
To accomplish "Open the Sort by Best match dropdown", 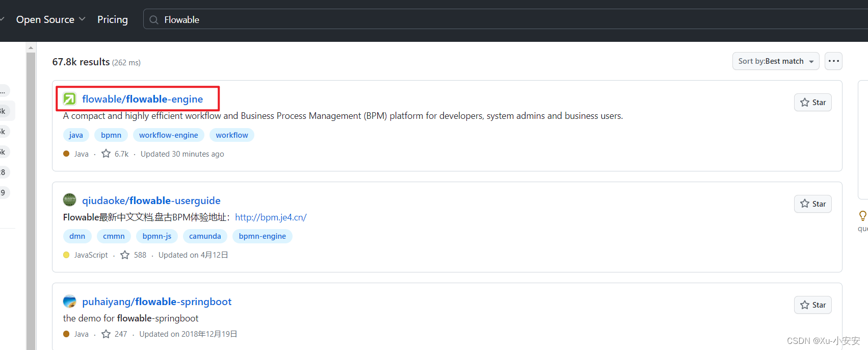I will [776, 61].
